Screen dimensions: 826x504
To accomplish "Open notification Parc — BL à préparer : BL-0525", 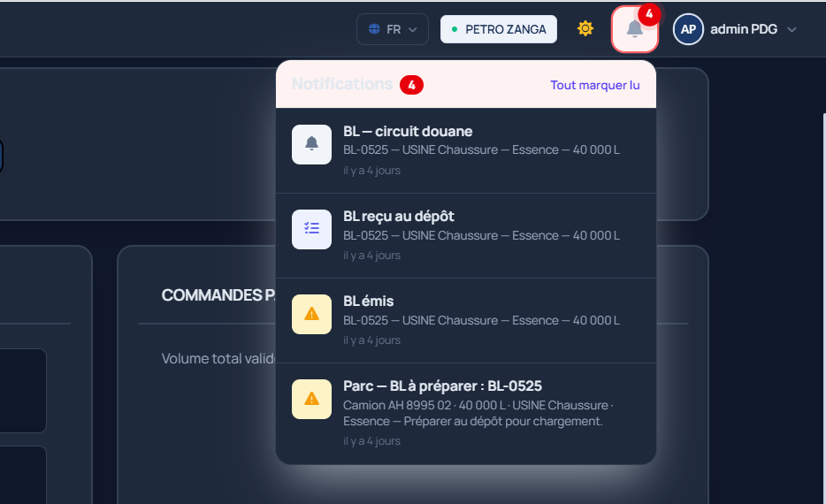I will [466, 414].
